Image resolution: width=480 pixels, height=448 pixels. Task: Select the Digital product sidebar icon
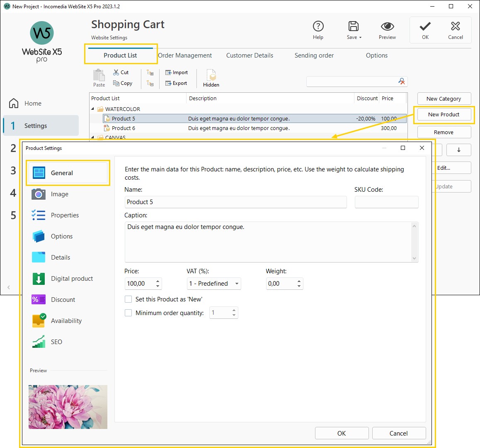38,278
